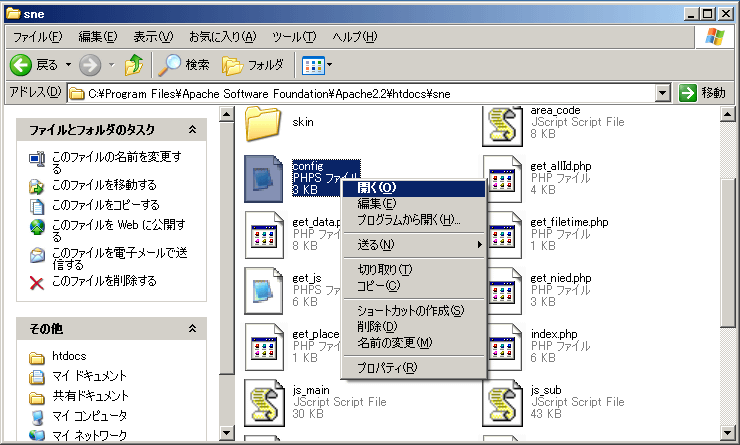Image resolution: width=740 pixels, height=445 pixels.
Task: Open the ツール(T) menu
Action: point(294,37)
